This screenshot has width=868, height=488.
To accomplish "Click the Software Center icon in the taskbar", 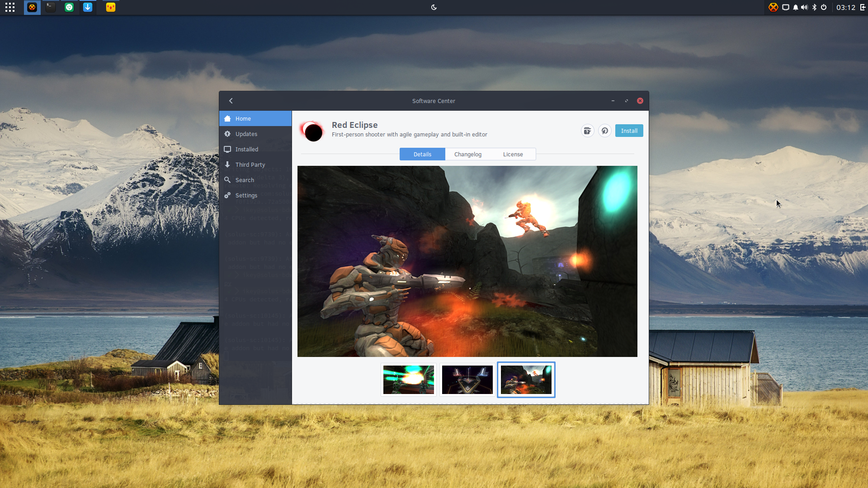I will coord(32,7).
